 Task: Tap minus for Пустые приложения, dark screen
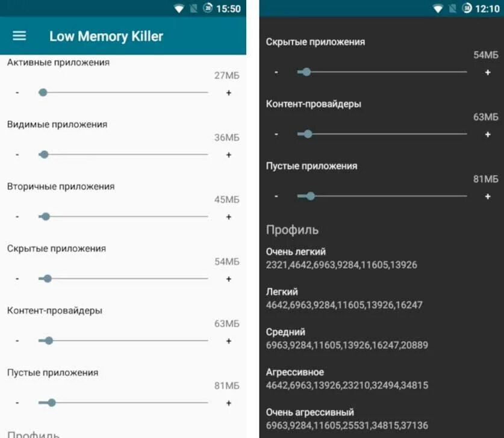(x=276, y=196)
